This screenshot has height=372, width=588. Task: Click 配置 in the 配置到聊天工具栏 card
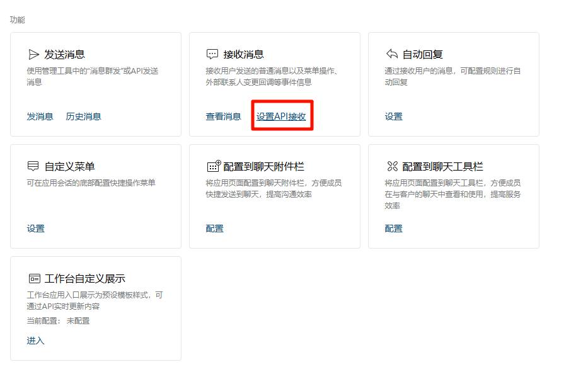(394, 228)
